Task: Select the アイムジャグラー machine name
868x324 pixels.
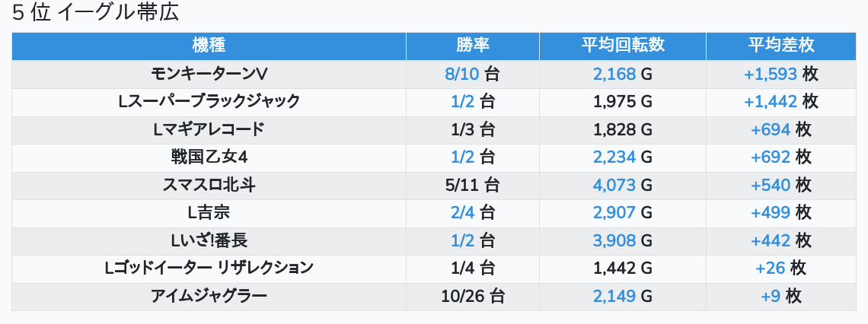Action: pyautogui.click(x=209, y=297)
